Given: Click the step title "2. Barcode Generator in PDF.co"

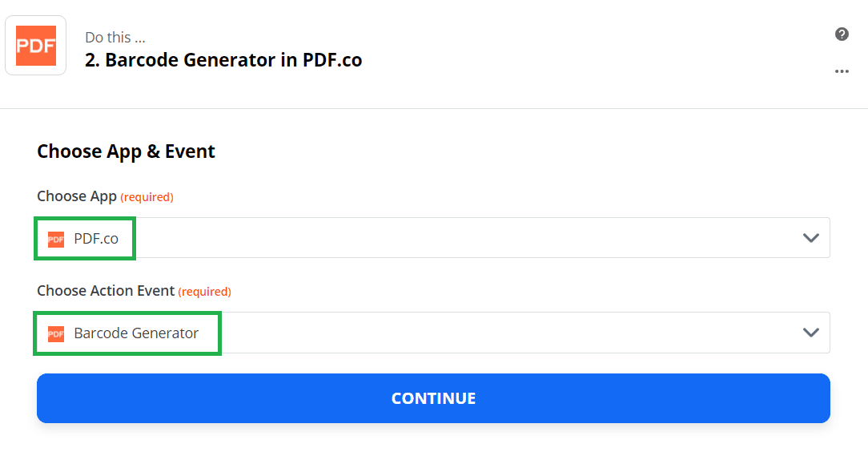Looking at the screenshot, I should coord(223,60).
